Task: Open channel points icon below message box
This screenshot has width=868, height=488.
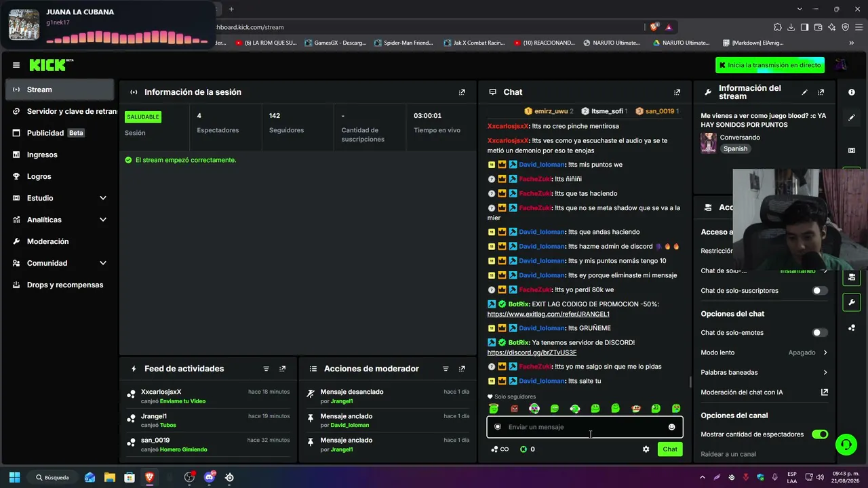Action: click(x=499, y=449)
